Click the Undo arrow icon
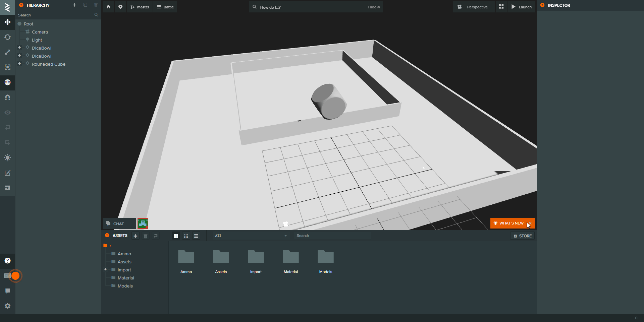Screen dimensions: 644x322 pos(7,128)
